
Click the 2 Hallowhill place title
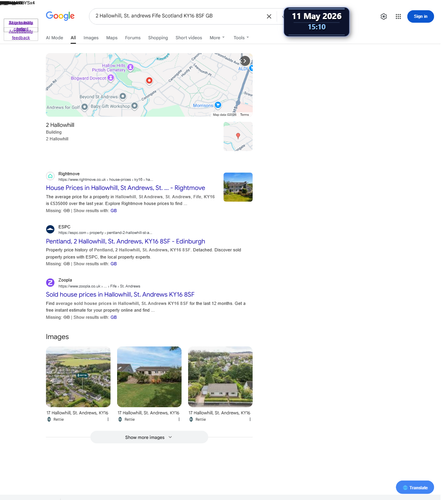pyautogui.click(x=61, y=126)
